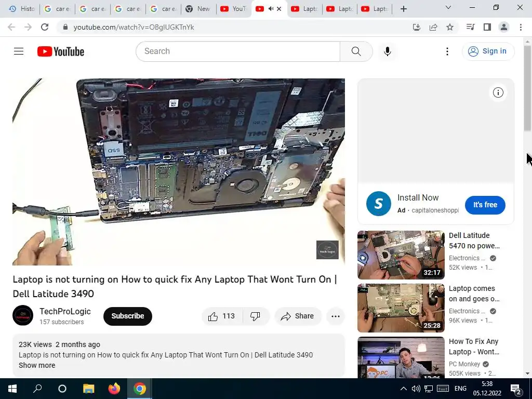Mute audio on the playing tab
The width and height of the screenshot is (532, 399).
pyautogui.click(x=270, y=9)
